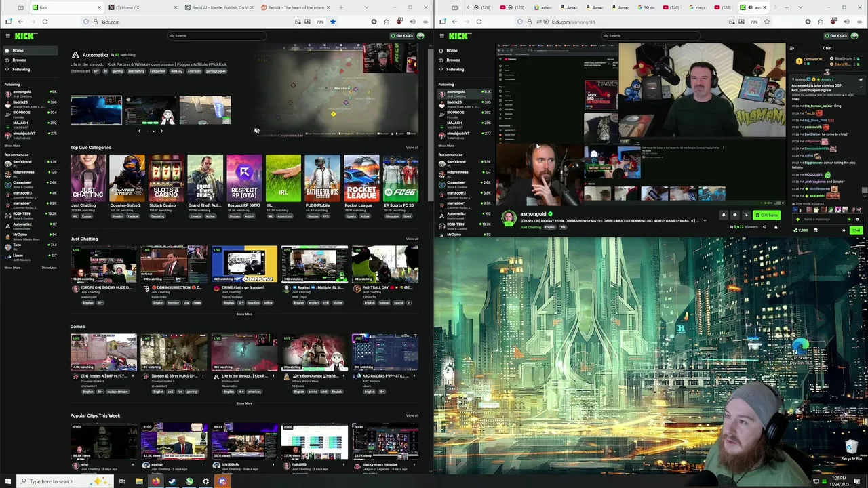The height and width of the screenshot is (488, 868).
Task: View all Top Live Categories
Action: pyautogui.click(x=412, y=148)
